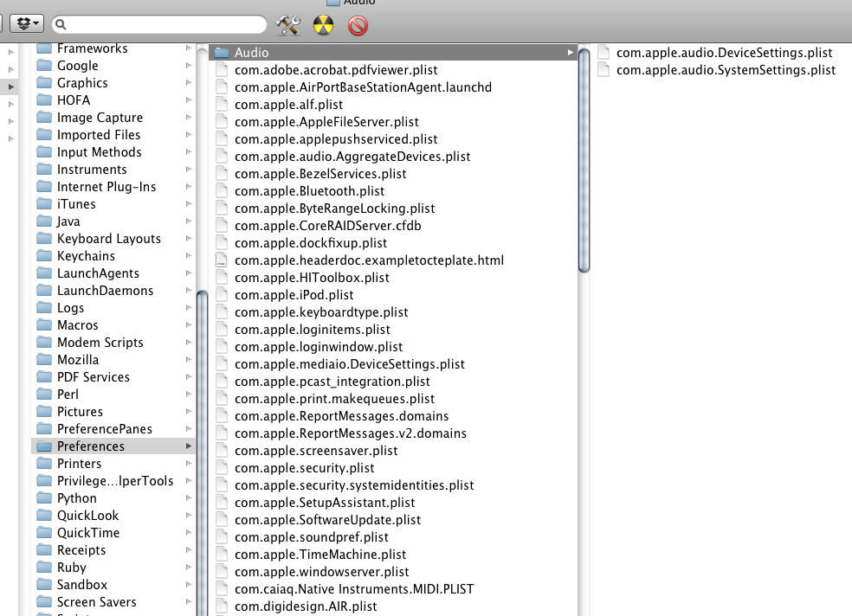This screenshot has height=616, width=852.
Task: Expand the Logs folder arrow
Action: coord(189,308)
